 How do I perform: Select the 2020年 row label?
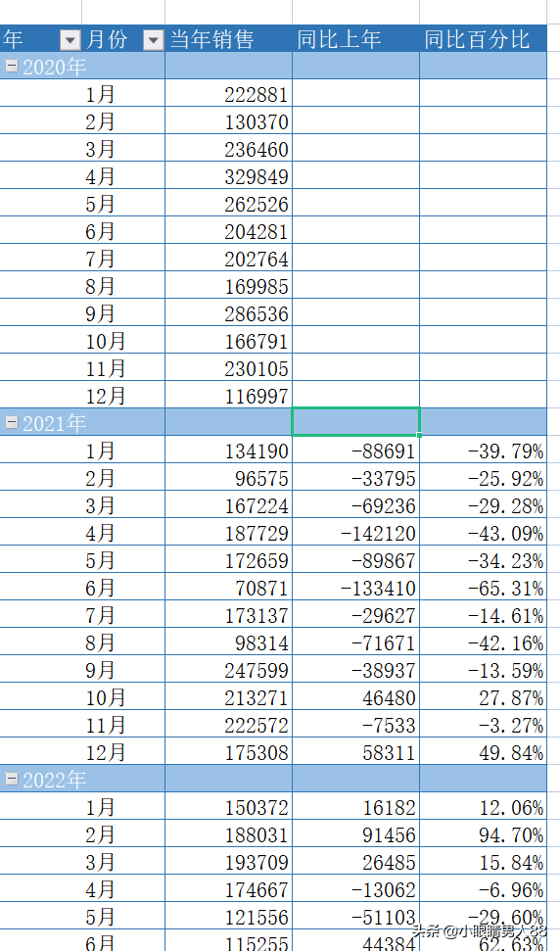[55, 67]
